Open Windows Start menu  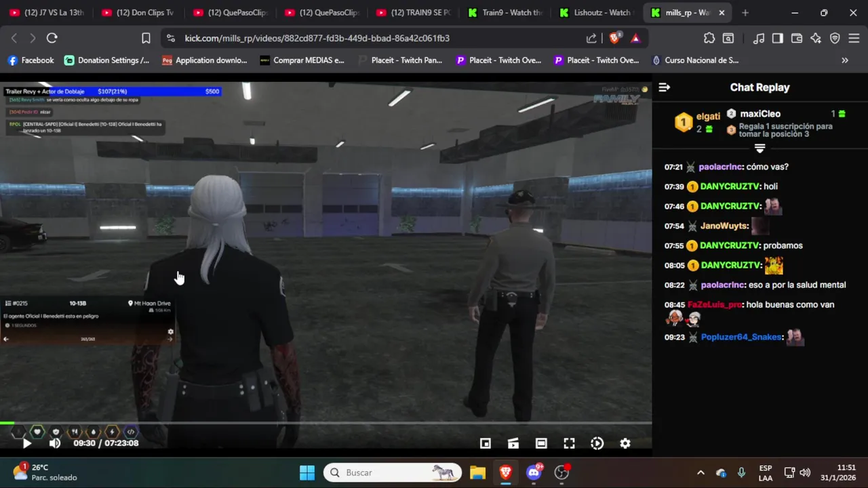[307, 472]
